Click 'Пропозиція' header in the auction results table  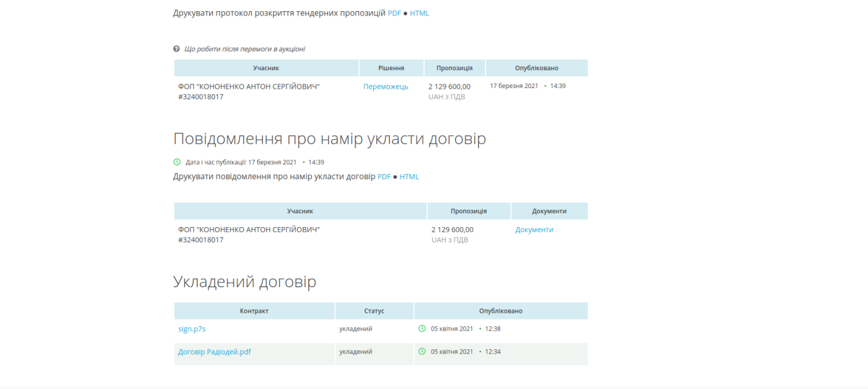(x=454, y=68)
